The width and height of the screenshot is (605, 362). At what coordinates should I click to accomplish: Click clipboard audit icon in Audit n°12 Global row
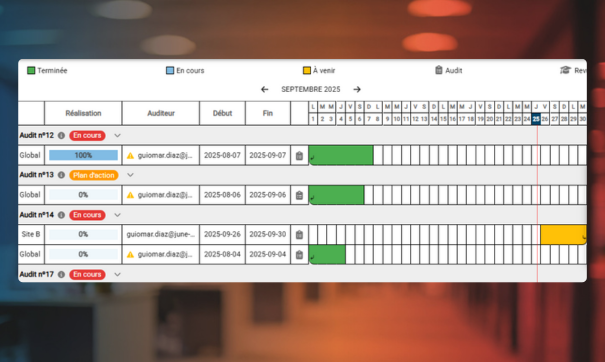pyautogui.click(x=299, y=156)
